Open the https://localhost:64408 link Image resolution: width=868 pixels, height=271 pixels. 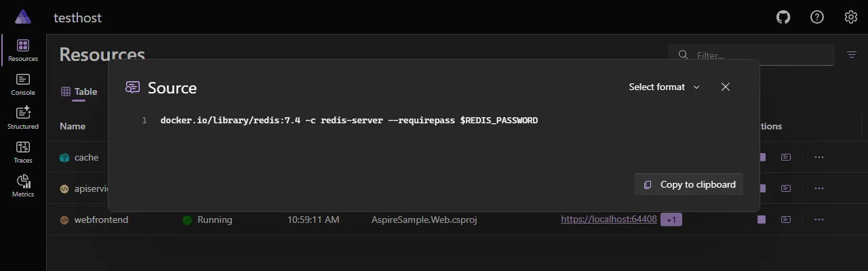608,220
